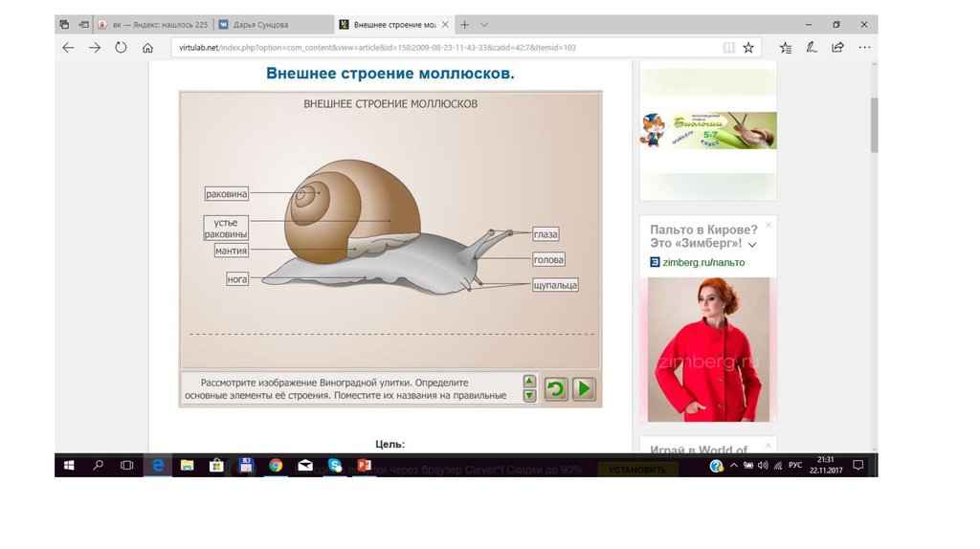Image resolution: width=980 pixels, height=549 pixels.
Task: Open Google Chrome from the taskbar
Action: pos(276,466)
